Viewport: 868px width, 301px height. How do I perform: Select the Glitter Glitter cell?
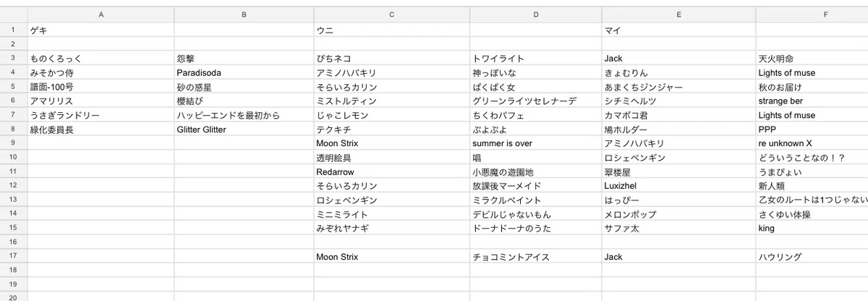point(244,130)
